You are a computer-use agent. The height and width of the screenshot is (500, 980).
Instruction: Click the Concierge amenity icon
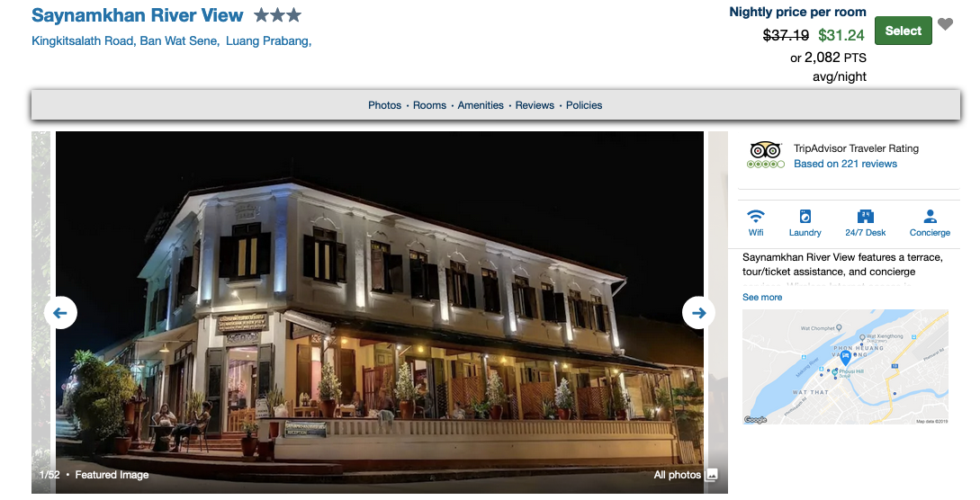coord(930,217)
